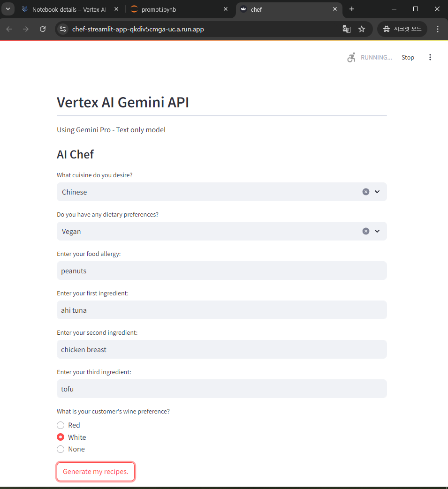Click Stop to halt the running app

click(x=408, y=57)
